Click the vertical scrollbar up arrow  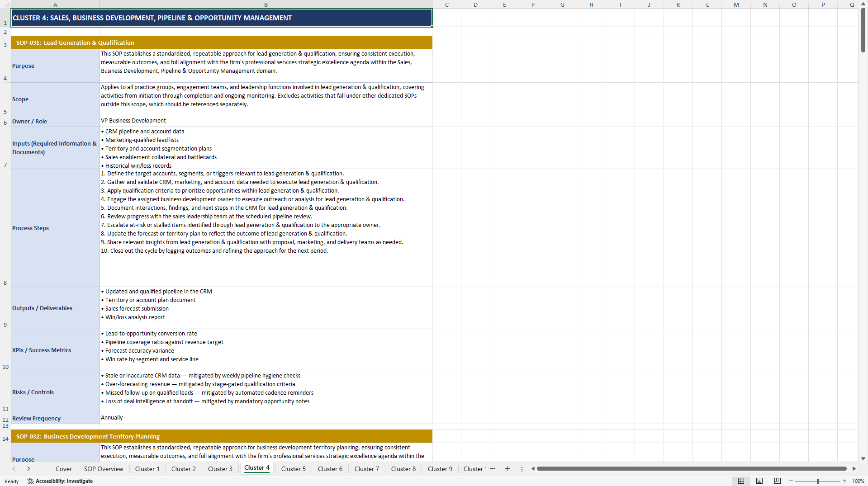tap(863, 4)
